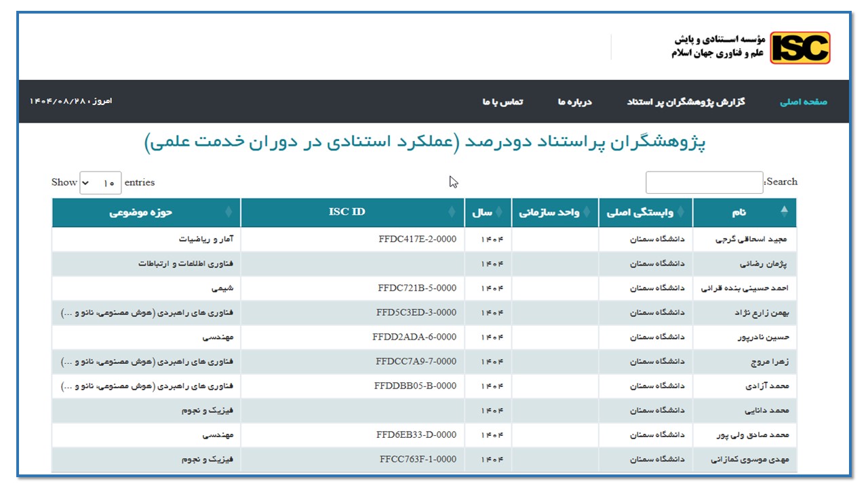
Task: Click sort arrows on سال column
Action: [x=500, y=213]
